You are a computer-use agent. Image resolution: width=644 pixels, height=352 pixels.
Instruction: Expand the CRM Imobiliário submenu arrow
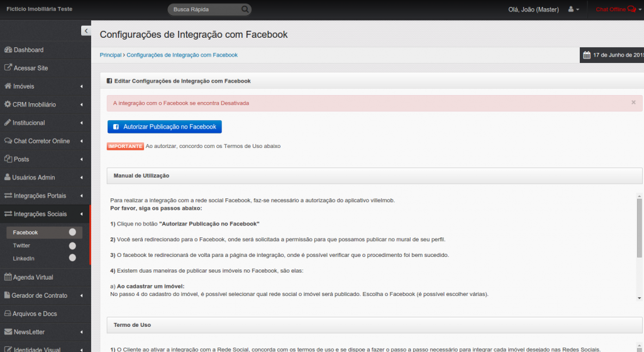[x=81, y=105]
